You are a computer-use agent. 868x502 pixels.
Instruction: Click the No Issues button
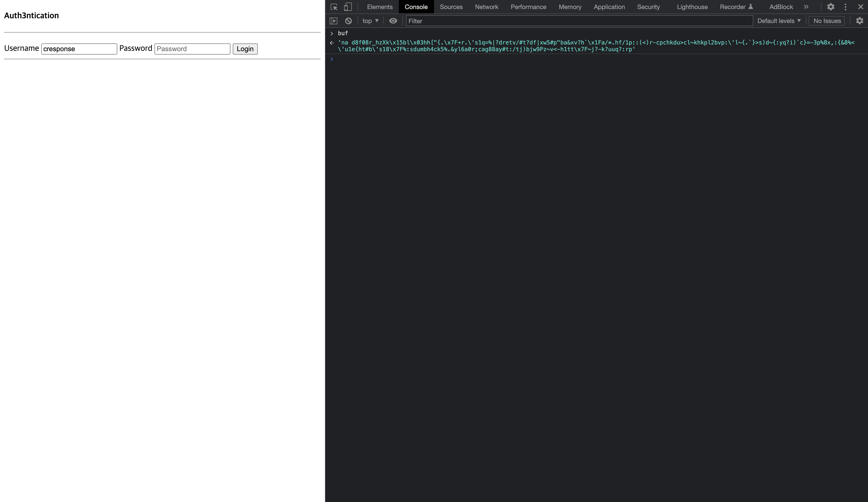[827, 21]
